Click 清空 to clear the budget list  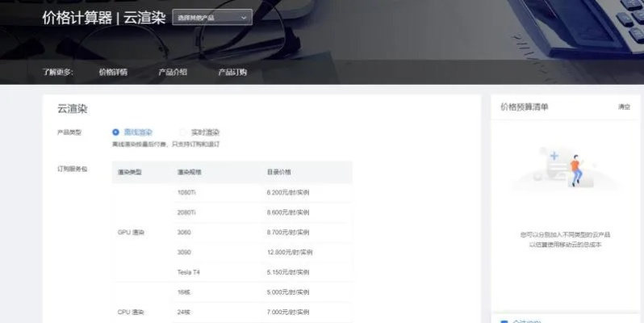click(624, 107)
